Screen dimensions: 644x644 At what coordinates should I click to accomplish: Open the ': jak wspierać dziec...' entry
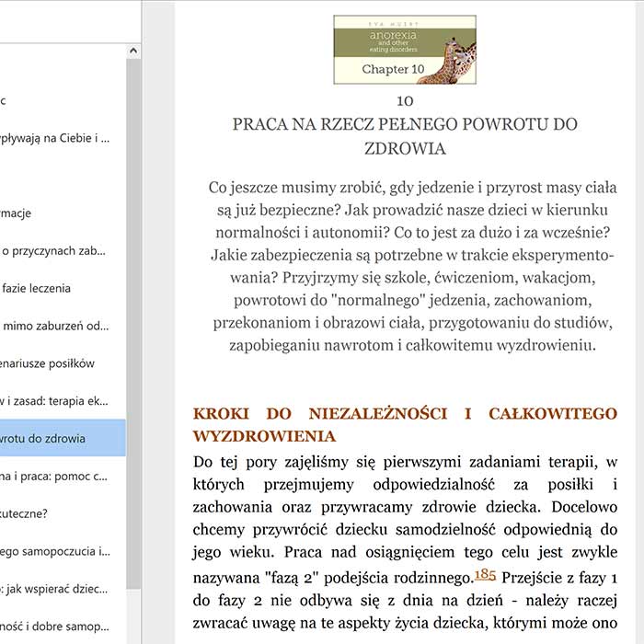[55, 589]
